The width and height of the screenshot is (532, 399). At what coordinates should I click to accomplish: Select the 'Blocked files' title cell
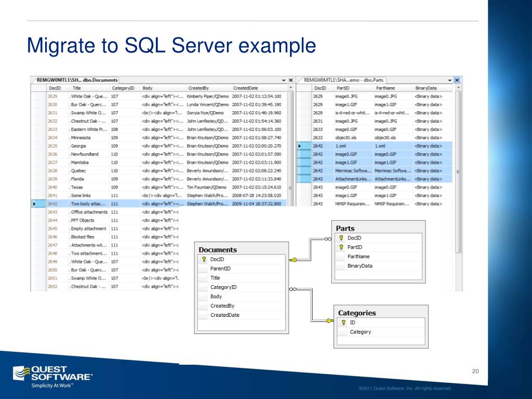click(x=89, y=237)
